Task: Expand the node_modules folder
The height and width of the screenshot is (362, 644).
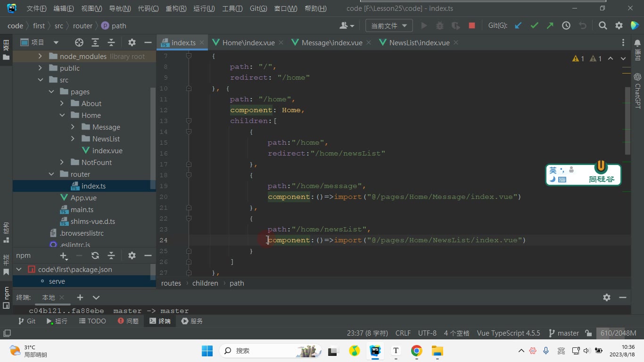Action: pyautogui.click(x=40, y=56)
